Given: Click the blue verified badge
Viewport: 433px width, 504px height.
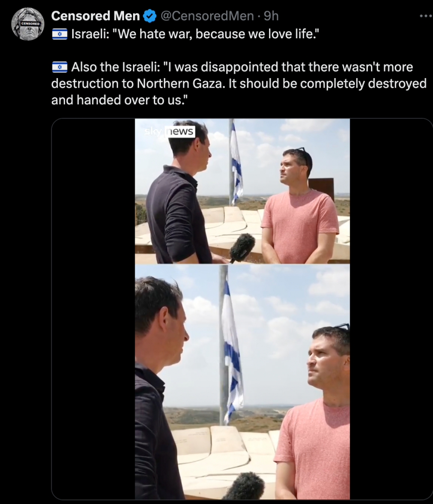Looking at the screenshot, I should [x=150, y=16].
